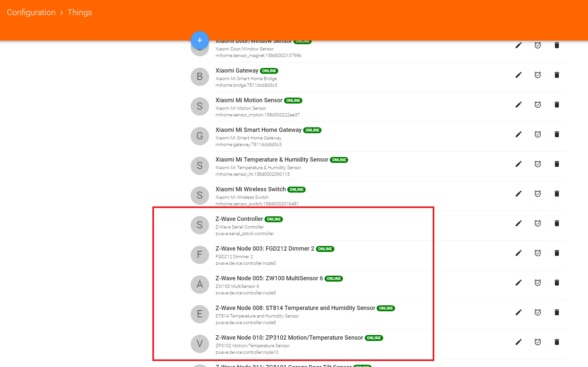Edit Z-Wave Node 008 ST814 sensor
Viewport: 588px width, 367px height.
518,312
